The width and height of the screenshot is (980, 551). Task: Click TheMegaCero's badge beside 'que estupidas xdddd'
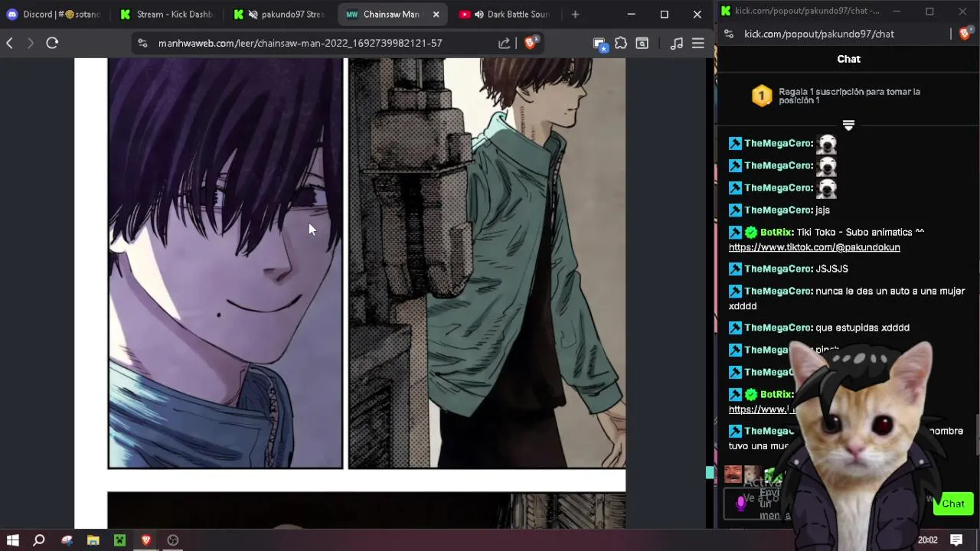[735, 328]
